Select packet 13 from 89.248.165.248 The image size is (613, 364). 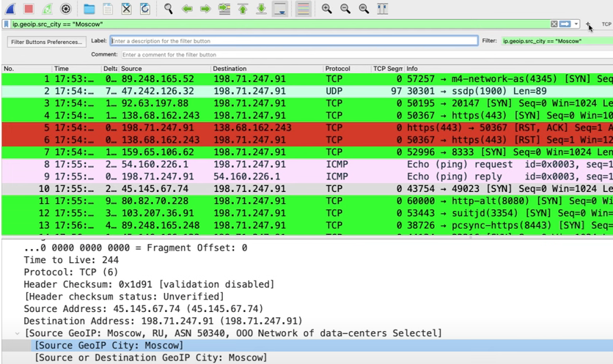coord(307,226)
